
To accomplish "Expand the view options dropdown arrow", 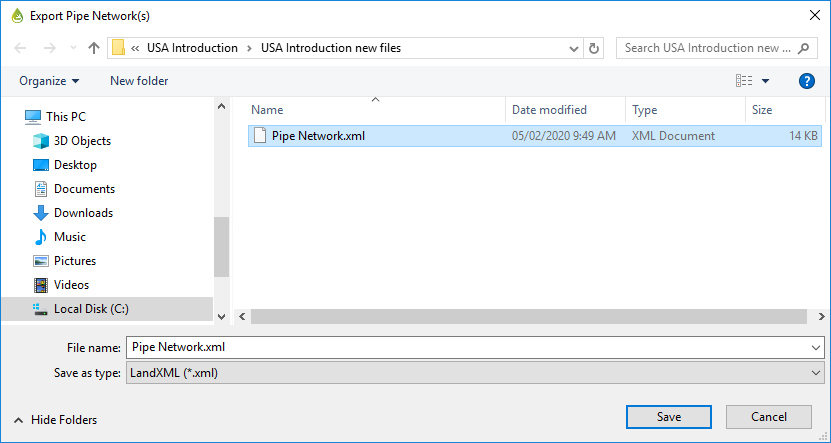I will coord(766,81).
